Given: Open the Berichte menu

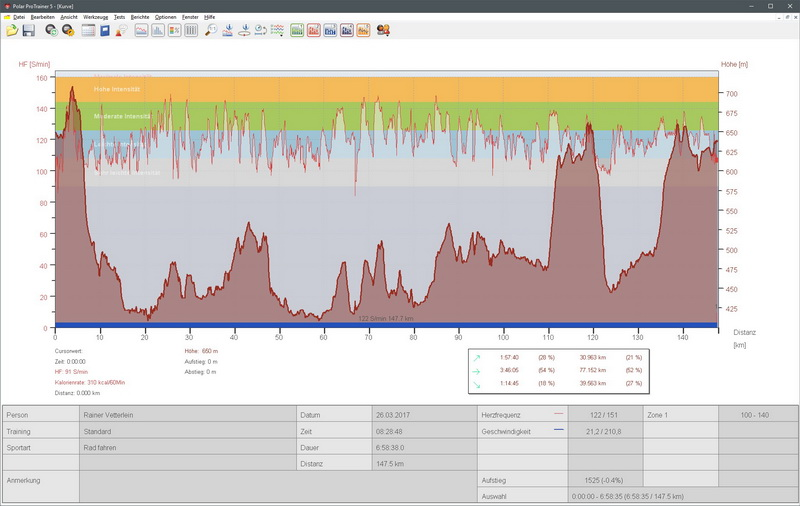Looking at the screenshot, I should (x=140, y=18).
